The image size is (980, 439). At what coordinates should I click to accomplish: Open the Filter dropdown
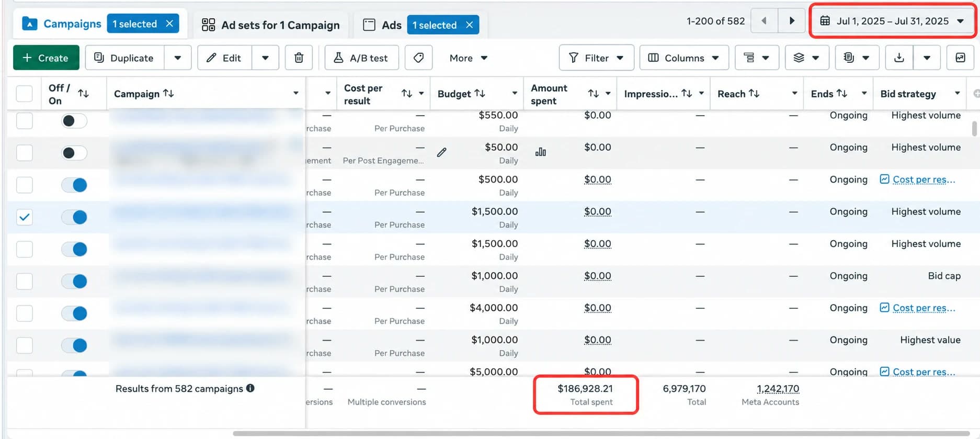[x=597, y=58]
